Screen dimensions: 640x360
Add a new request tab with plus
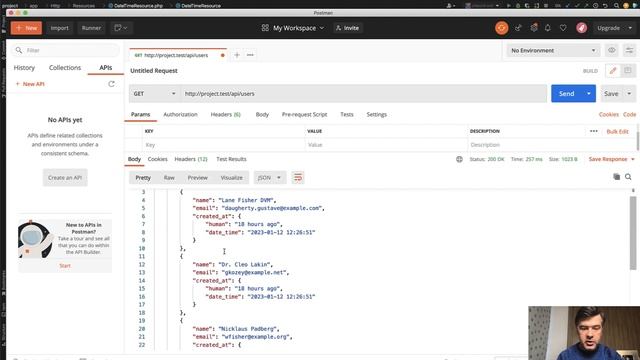pyautogui.click(x=237, y=55)
